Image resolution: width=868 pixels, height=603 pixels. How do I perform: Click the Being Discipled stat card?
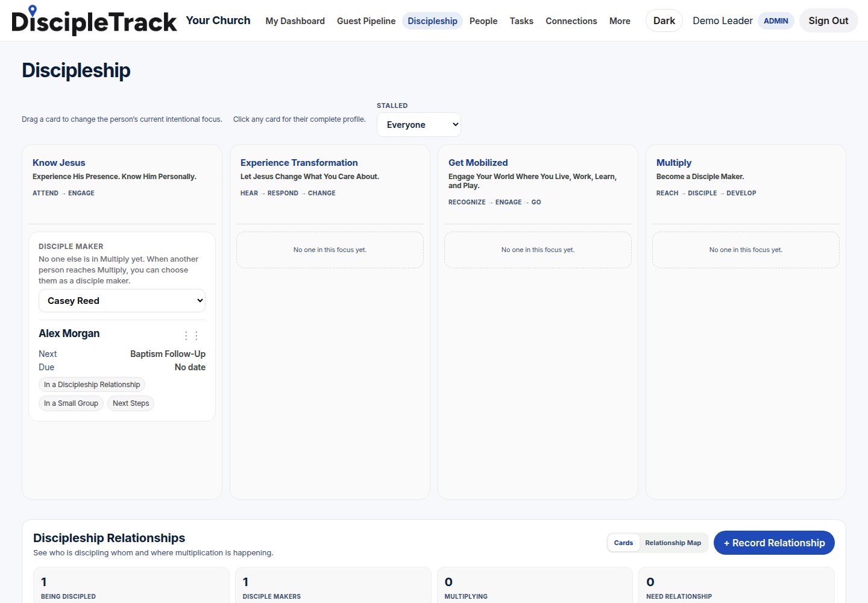pos(131,586)
